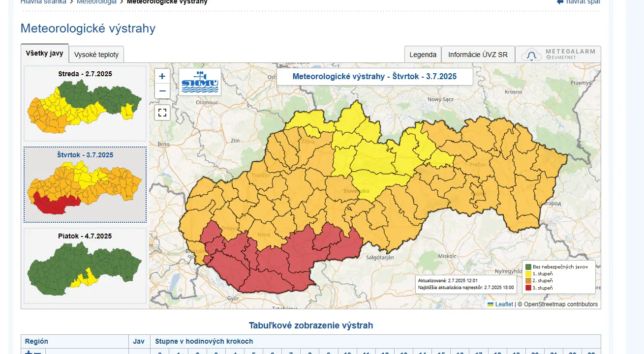Screen dimensions: 644x354
Task: Open the Leaflet attribution link
Action: point(504,304)
